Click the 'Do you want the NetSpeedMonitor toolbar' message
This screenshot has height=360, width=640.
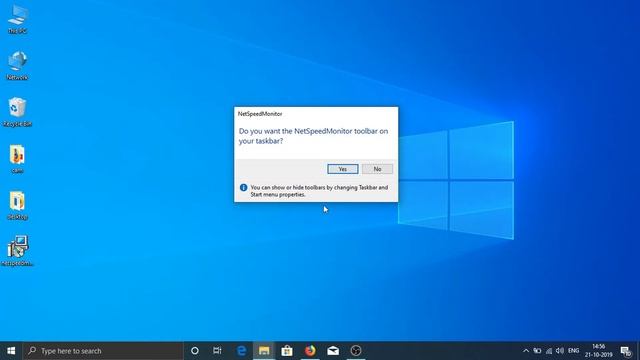(313, 136)
